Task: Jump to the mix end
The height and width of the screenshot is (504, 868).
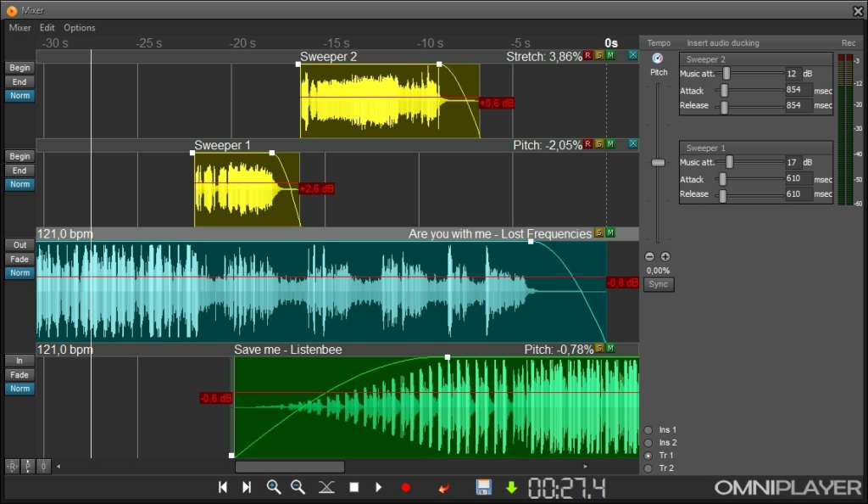Action: [x=247, y=487]
